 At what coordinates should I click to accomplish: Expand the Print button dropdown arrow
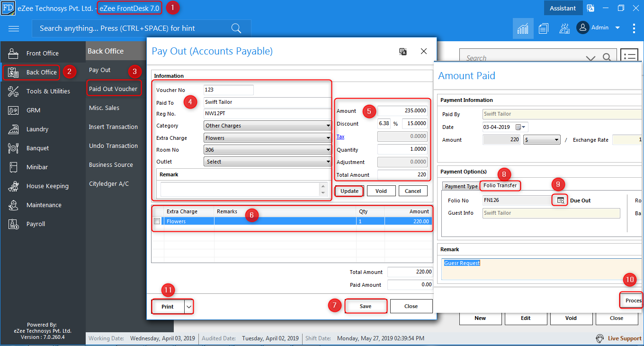tap(189, 307)
